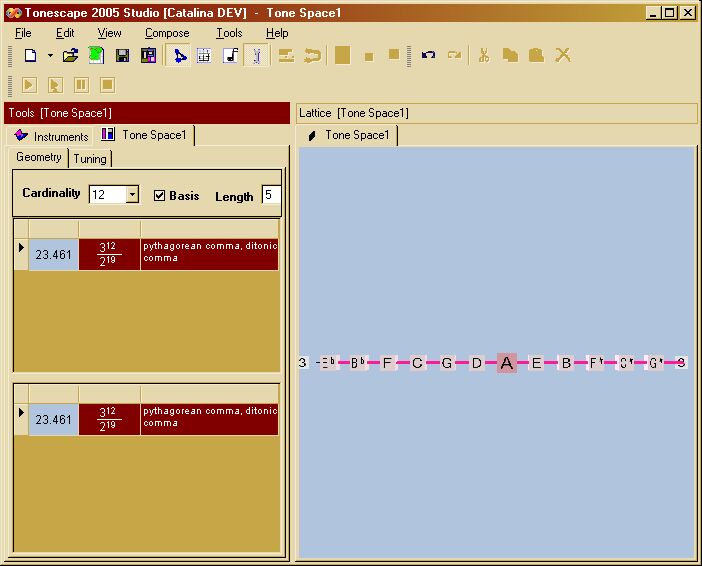Toggle the text cursor tool icon

click(257, 56)
